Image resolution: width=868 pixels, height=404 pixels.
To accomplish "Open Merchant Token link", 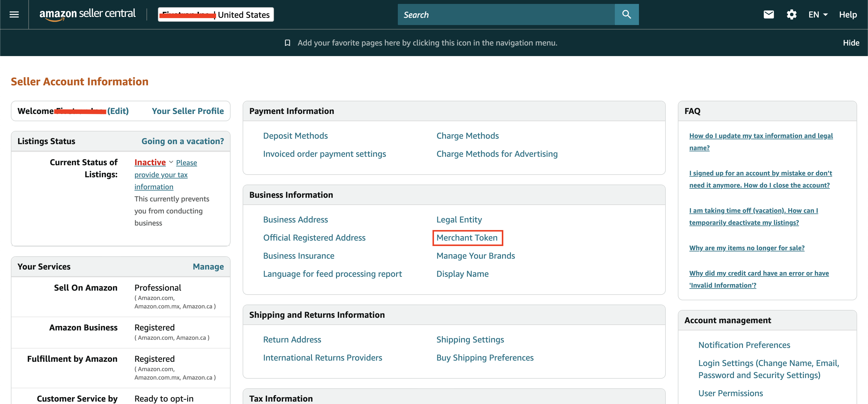I will [x=467, y=238].
